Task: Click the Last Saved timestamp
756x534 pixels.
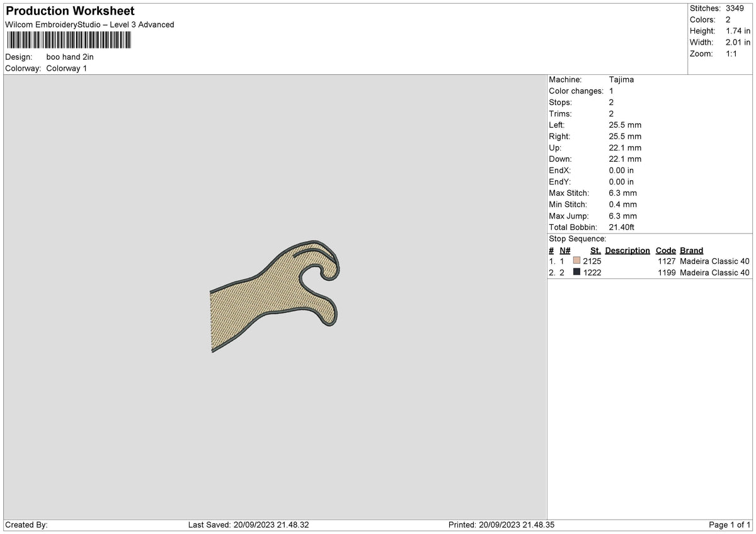Action: 248,525
